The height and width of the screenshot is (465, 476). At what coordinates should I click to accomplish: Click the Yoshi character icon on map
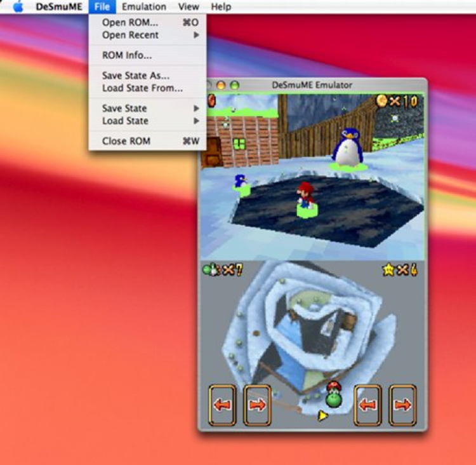pos(334,394)
